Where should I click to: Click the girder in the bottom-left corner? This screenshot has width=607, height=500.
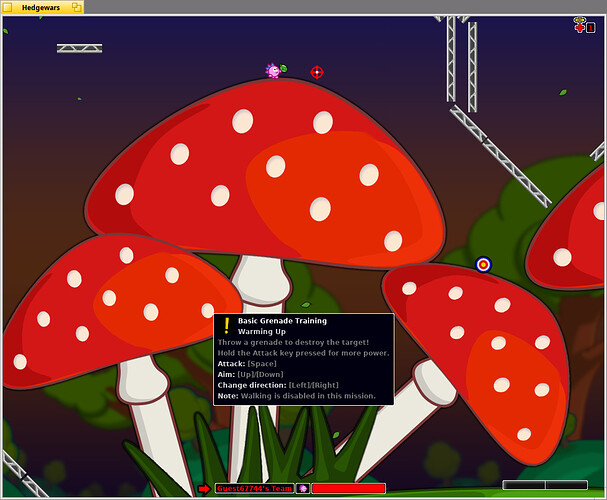click(23, 474)
